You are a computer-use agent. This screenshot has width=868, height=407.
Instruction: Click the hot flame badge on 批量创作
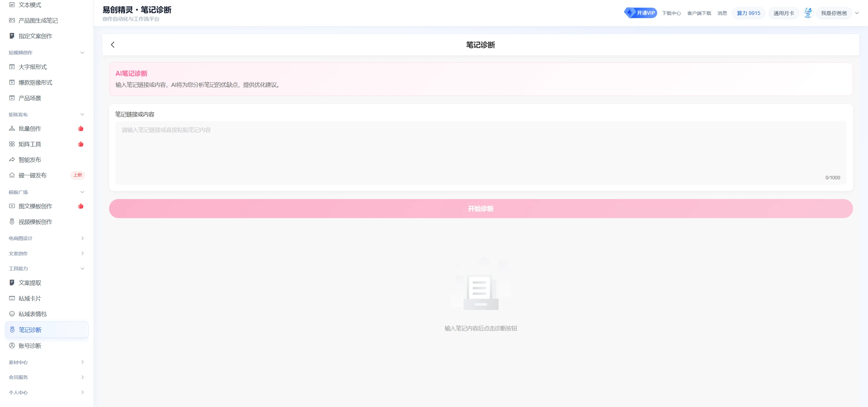coord(81,128)
